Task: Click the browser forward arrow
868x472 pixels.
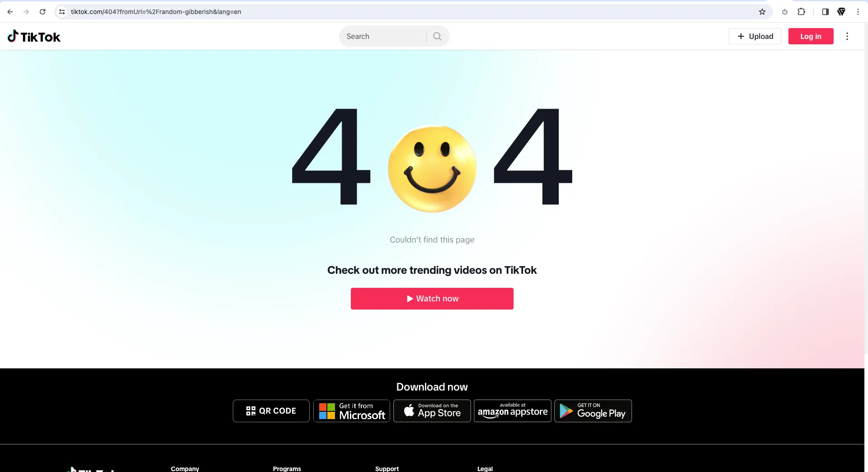Action: (x=26, y=12)
